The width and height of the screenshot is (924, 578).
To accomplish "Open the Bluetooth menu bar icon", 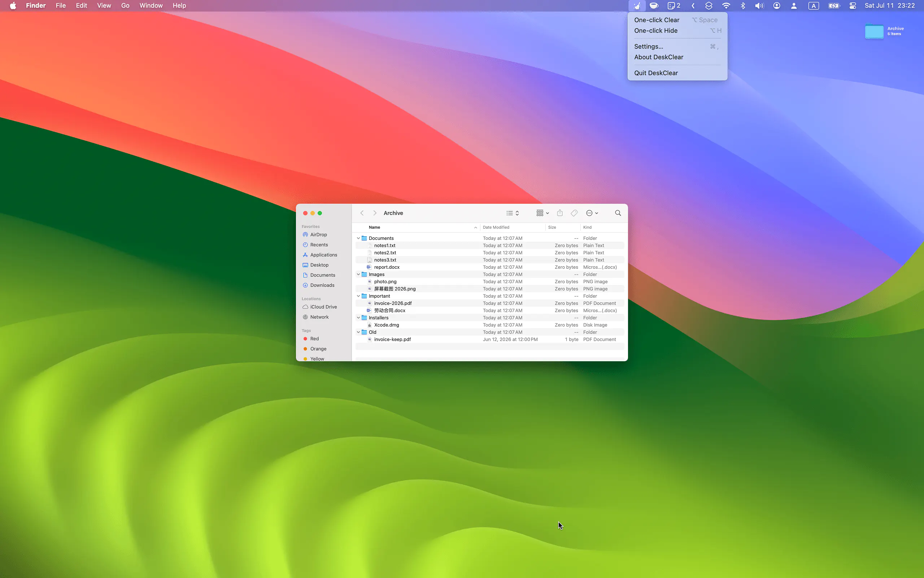I will pyautogui.click(x=743, y=6).
